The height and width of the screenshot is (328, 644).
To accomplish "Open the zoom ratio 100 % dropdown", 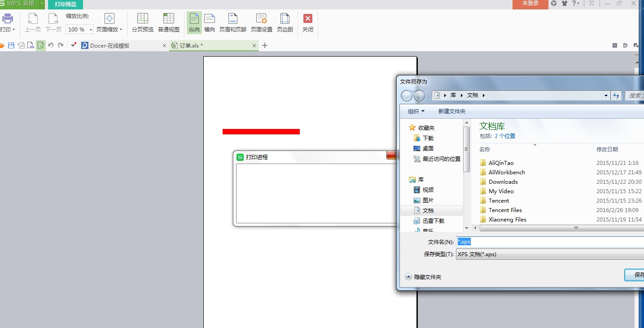I will pos(91,30).
